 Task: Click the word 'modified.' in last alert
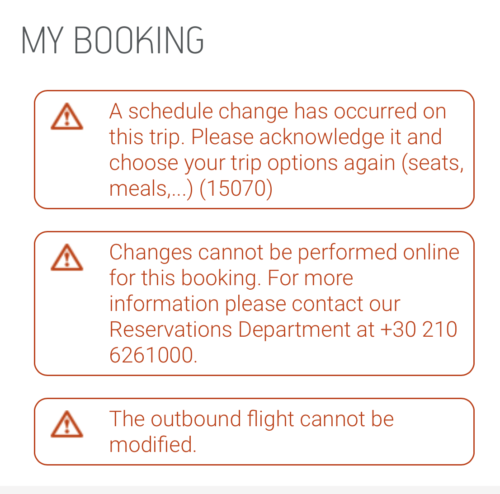153,445
